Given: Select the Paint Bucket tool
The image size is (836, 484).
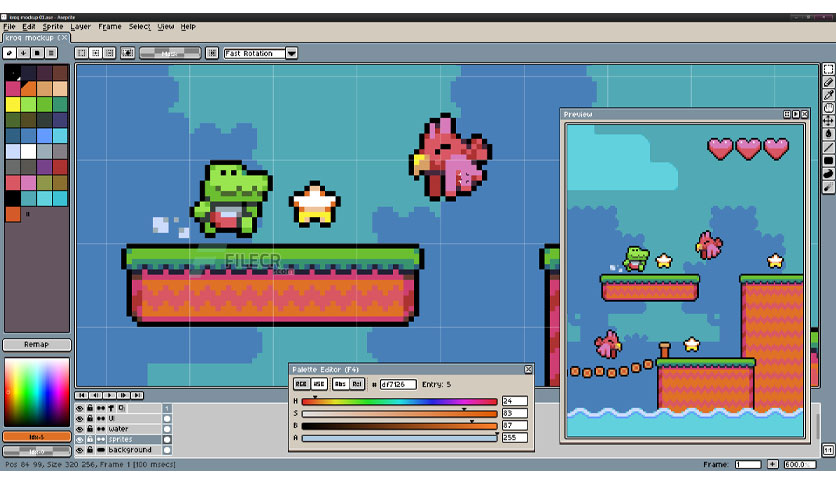Looking at the screenshot, I should click(828, 134).
